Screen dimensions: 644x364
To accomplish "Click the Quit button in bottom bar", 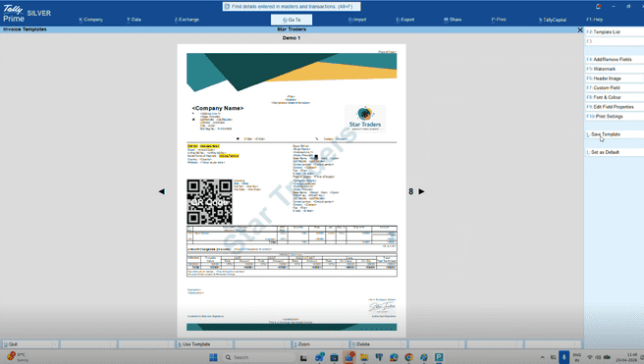I will [x=29, y=344].
